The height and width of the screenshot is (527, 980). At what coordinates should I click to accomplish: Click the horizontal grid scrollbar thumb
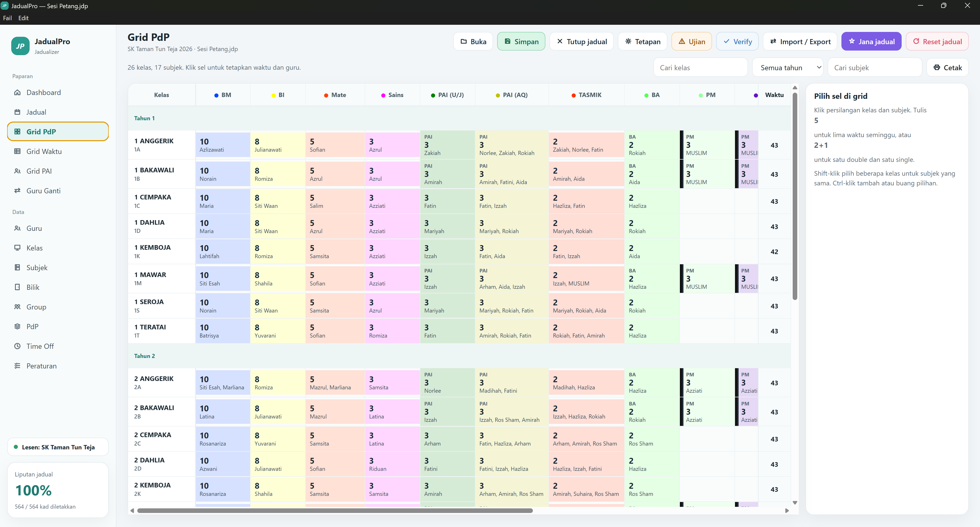coord(335,511)
